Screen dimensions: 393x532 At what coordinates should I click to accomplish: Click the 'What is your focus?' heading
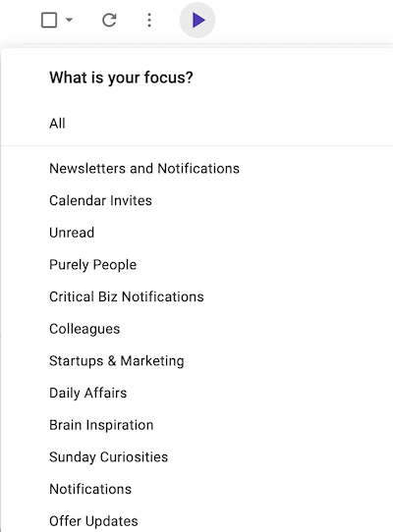pyautogui.click(x=121, y=78)
